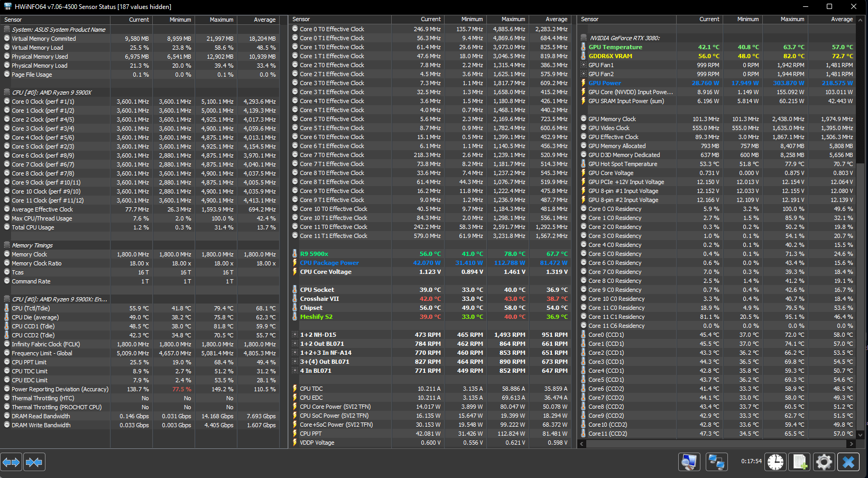Click the thermometer icon beside Chipset
The height and width of the screenshot is (478, 868).
click(x=295, y=308)
